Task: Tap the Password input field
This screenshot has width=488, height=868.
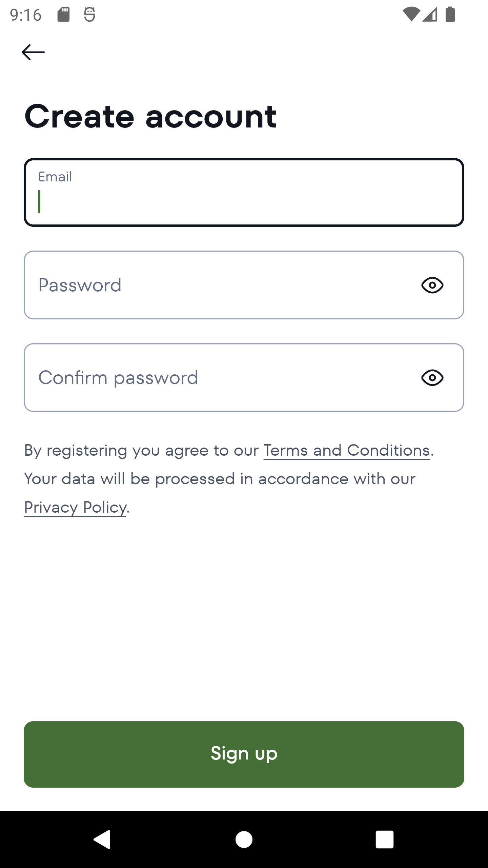Action: [x=220, y=285]
